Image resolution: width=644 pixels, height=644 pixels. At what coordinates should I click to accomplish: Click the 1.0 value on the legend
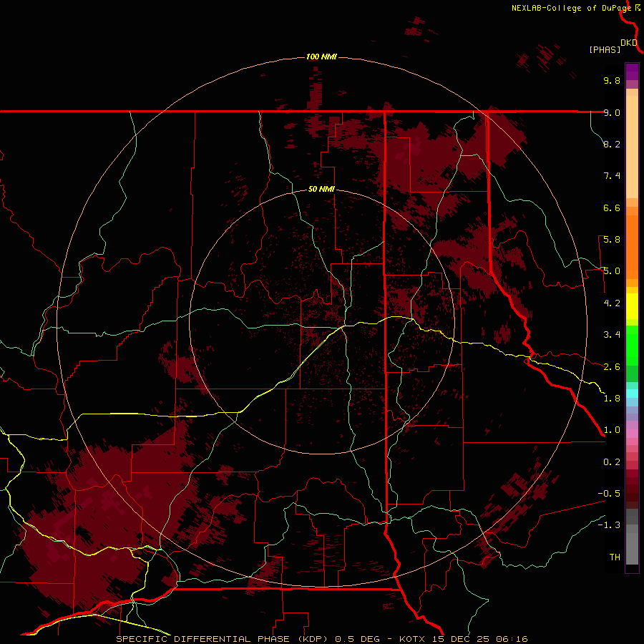click(612, 430)
